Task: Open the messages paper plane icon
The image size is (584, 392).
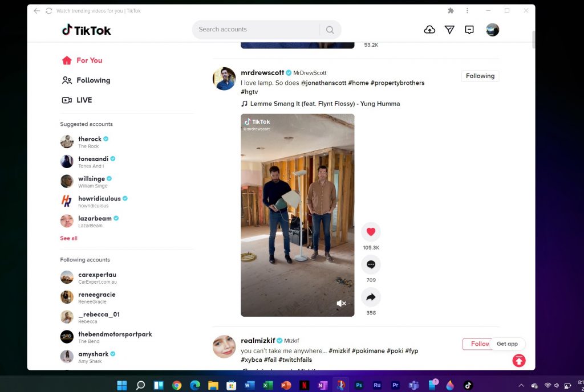Action: tap(449, 30)
